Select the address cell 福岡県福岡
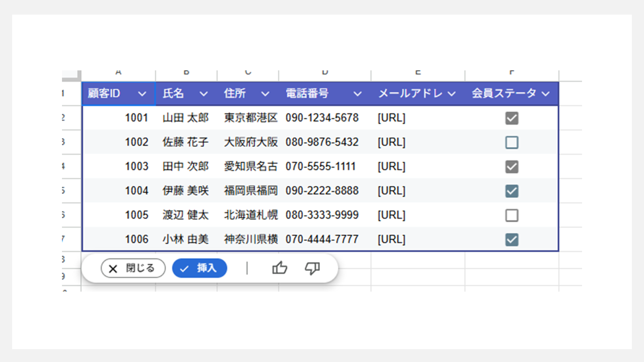Viewport: 644px width, 362px height. (248, 190)
